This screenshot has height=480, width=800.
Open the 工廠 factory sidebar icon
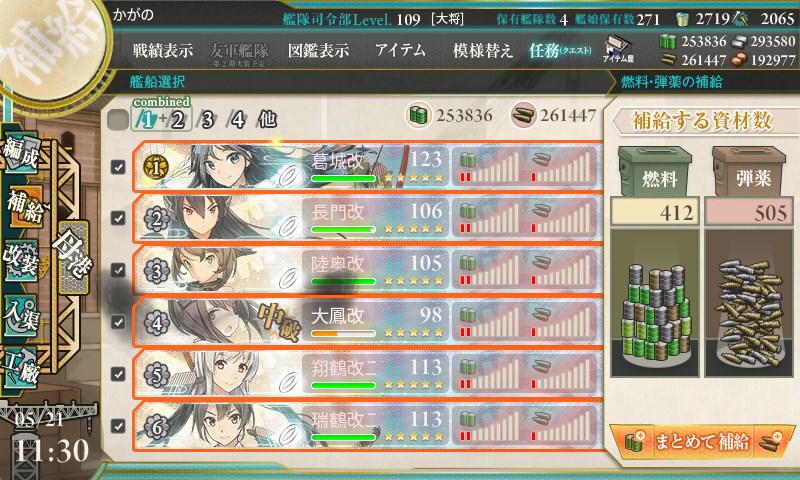[21, 368]
